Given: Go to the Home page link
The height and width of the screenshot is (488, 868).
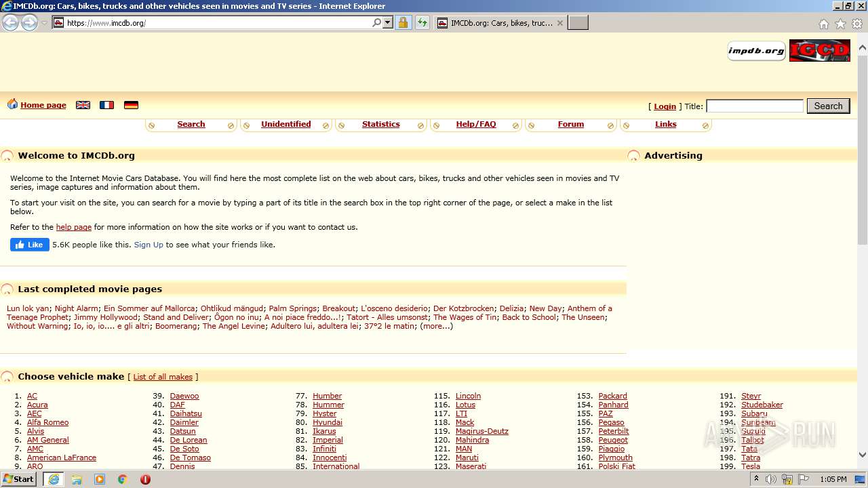Looking at the screenshot, I should pyautogui.click(x=43, y=105).
